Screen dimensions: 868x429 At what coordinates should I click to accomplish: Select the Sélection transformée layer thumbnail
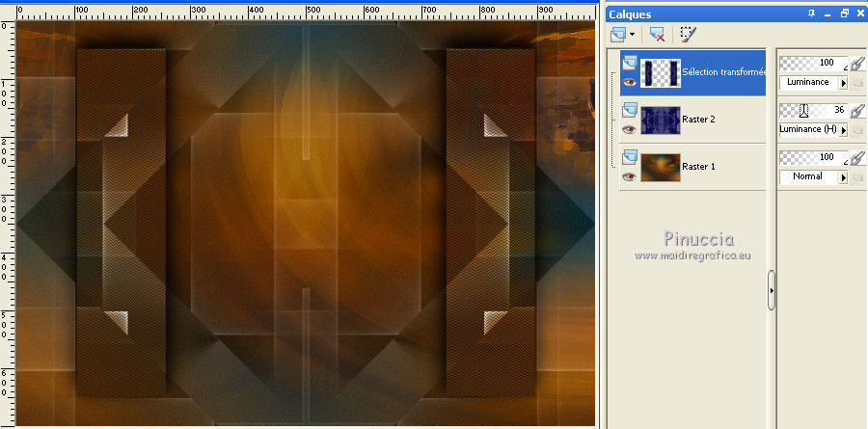(x=661, y=73)
